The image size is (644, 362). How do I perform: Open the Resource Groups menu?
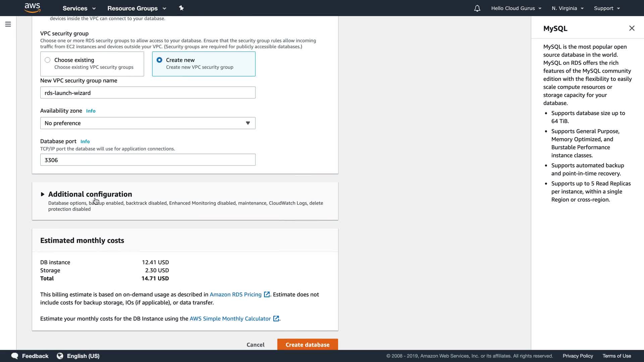137,8
